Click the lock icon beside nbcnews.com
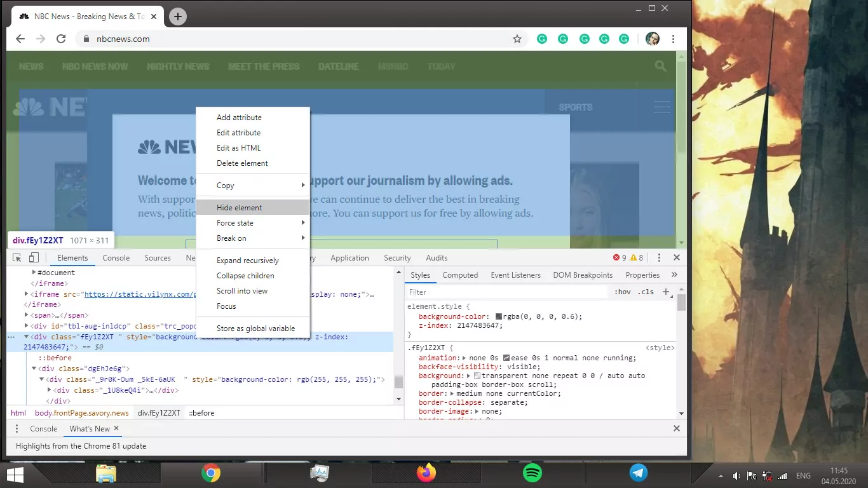The width and height of the screenshot is (868, 488). 86,39
